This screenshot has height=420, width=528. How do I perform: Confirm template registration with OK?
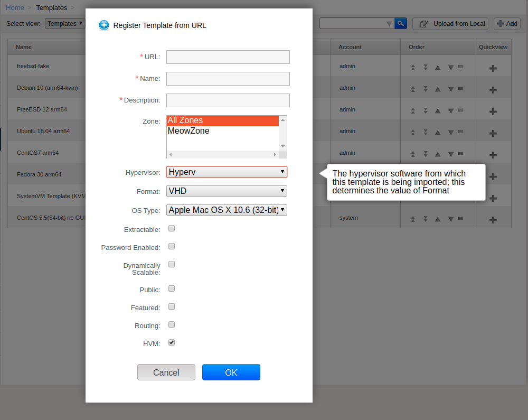pos(231,372)
